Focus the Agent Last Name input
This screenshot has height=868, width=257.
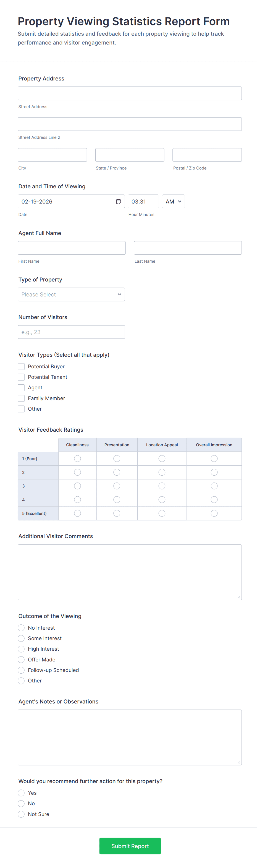click(x=188, y=248)
